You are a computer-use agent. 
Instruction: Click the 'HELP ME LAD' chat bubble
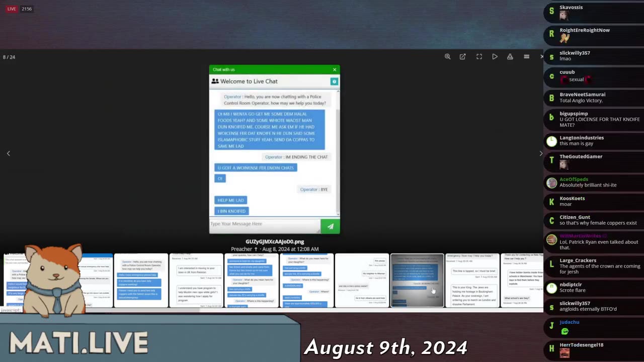click(x=230, y=200)
